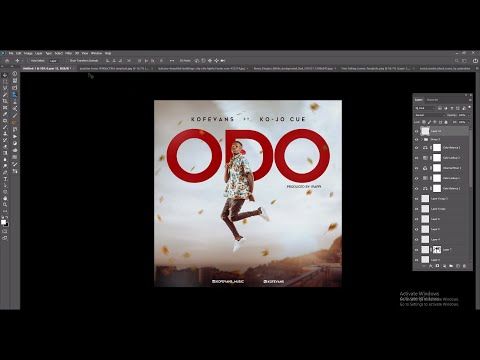Expand the Group 2 folder
480x360 pixels.
pos(422,139)
